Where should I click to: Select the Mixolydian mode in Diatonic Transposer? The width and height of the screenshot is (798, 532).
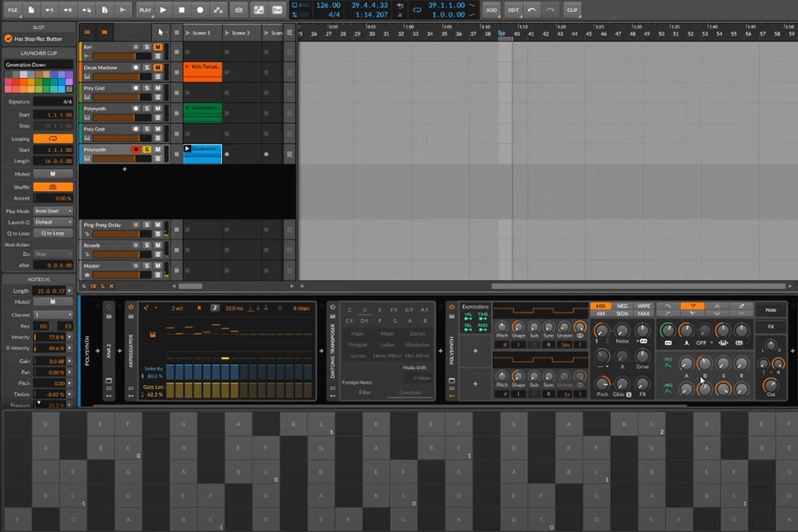(418, 345)
